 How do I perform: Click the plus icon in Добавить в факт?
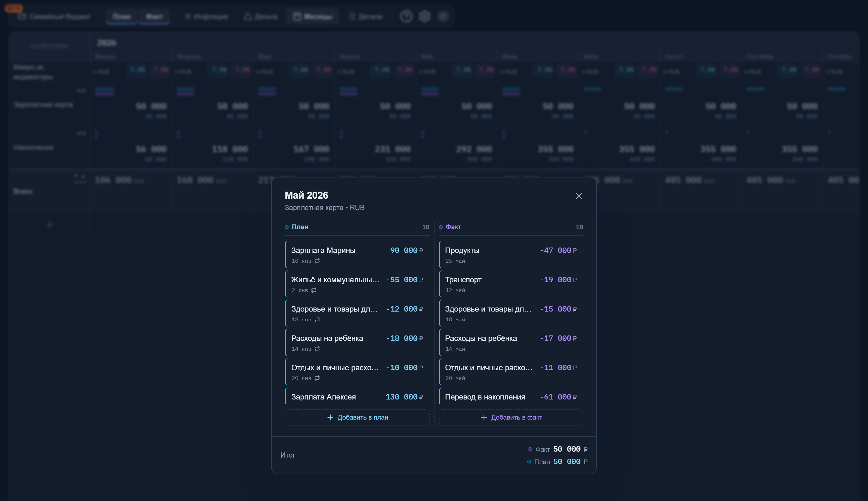click(x=484, y=417)
